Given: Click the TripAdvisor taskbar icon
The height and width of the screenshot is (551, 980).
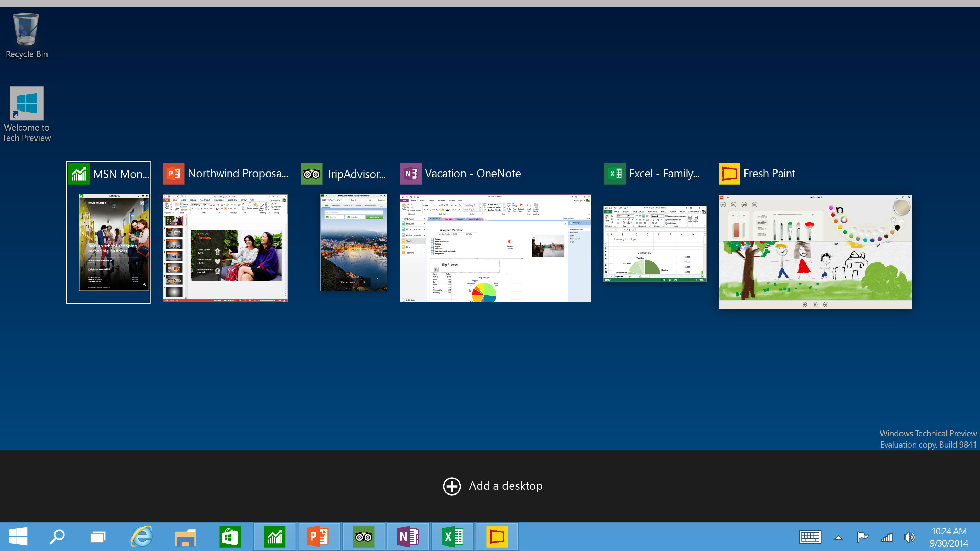Looking at the screenshot, I should (363, 537).
